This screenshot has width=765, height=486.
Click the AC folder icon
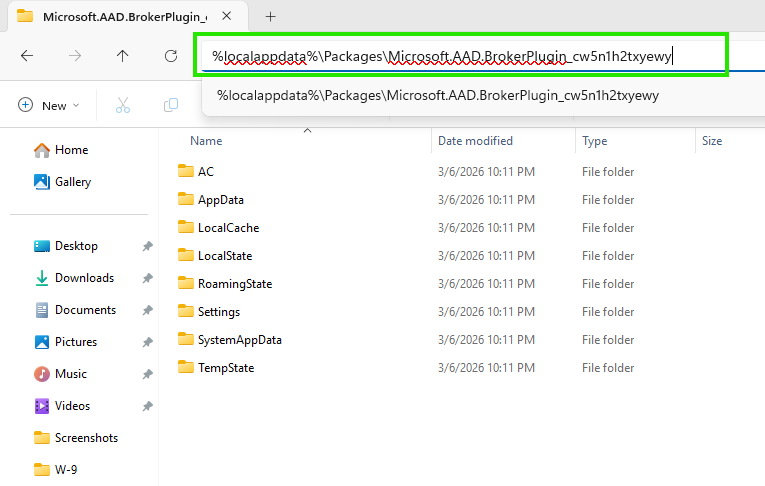[185, 171]
